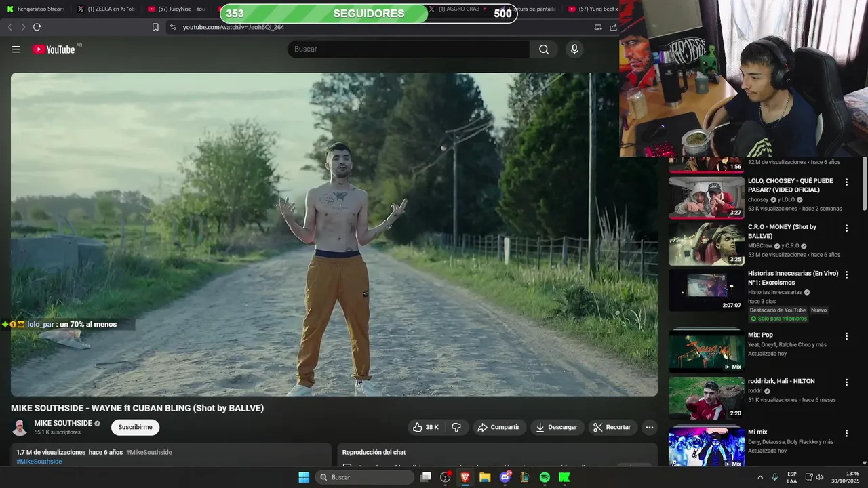Like the video with 38 K thumbs up
868x488 pixels.
426,427
